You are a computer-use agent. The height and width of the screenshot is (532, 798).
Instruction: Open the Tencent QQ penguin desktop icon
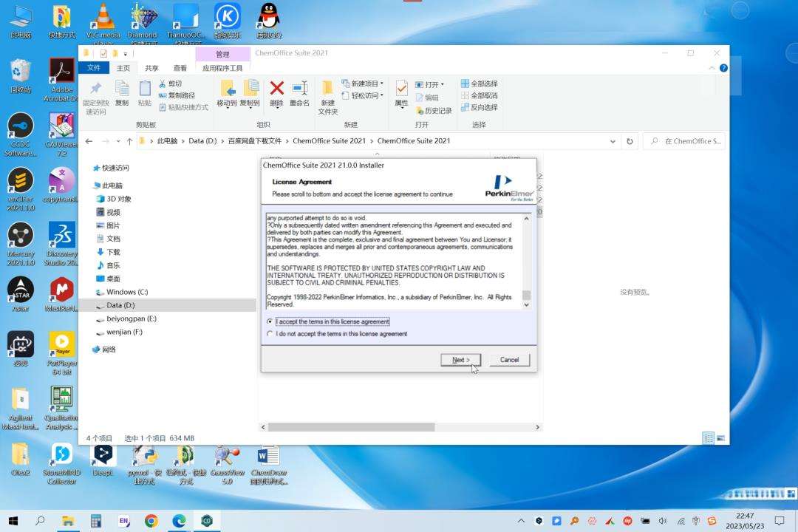point(269,21)
